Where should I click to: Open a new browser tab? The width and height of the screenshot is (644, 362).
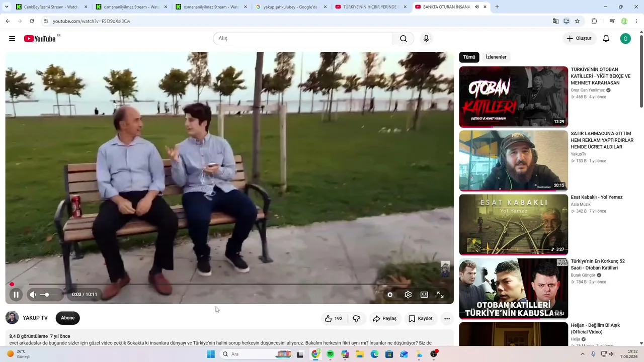click(x=497, y=7)
